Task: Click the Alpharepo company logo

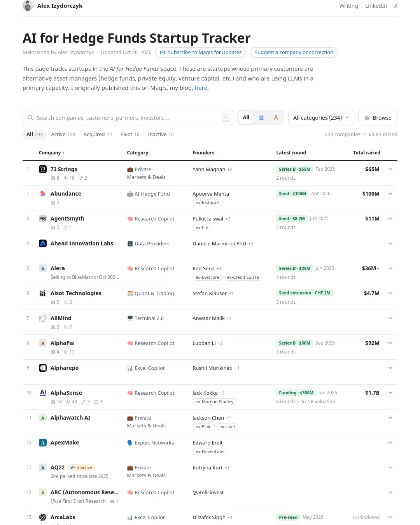Action: pos(43,368)
